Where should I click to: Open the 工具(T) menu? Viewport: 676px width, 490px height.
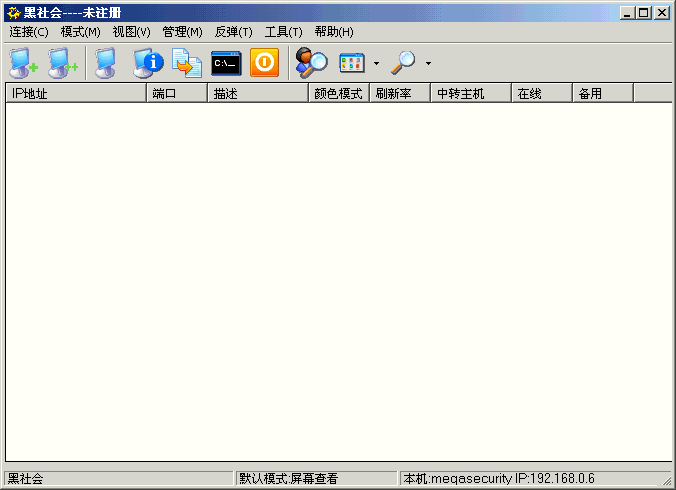pos(283,32)
